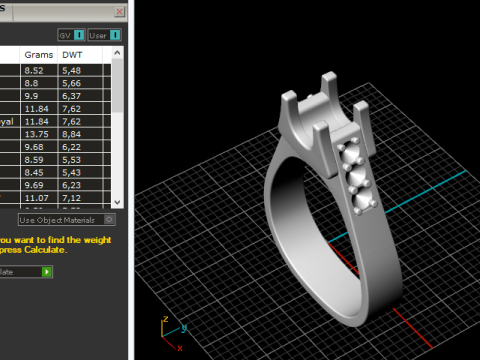Select the 9.68 grams cell
The image size is (480, 360).
pos(39,147)
